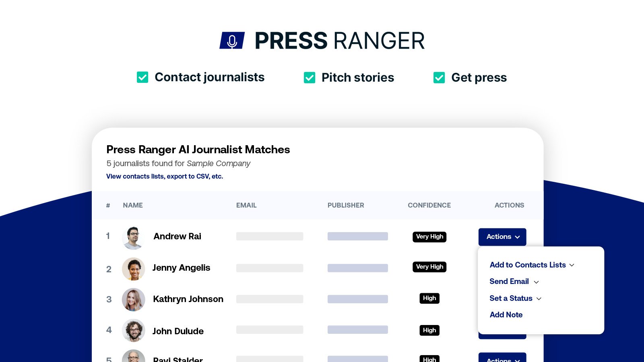The width and height of the screenshot is (644, 362).
Task: Click the High confidence badge for John Dulude
Action: (429, 330)
